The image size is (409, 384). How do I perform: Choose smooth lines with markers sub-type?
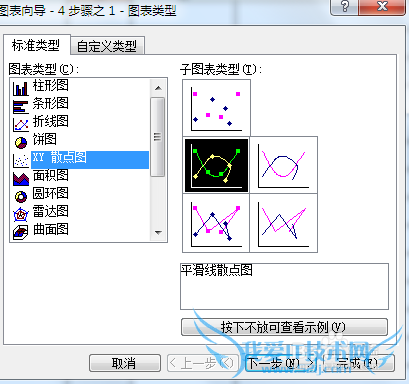[216, 165]
